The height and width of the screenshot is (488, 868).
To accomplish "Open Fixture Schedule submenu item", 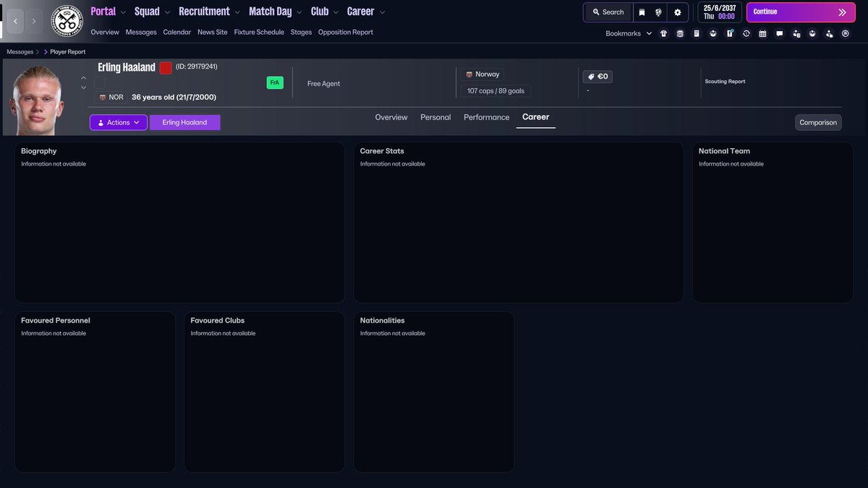I will 259,33.
